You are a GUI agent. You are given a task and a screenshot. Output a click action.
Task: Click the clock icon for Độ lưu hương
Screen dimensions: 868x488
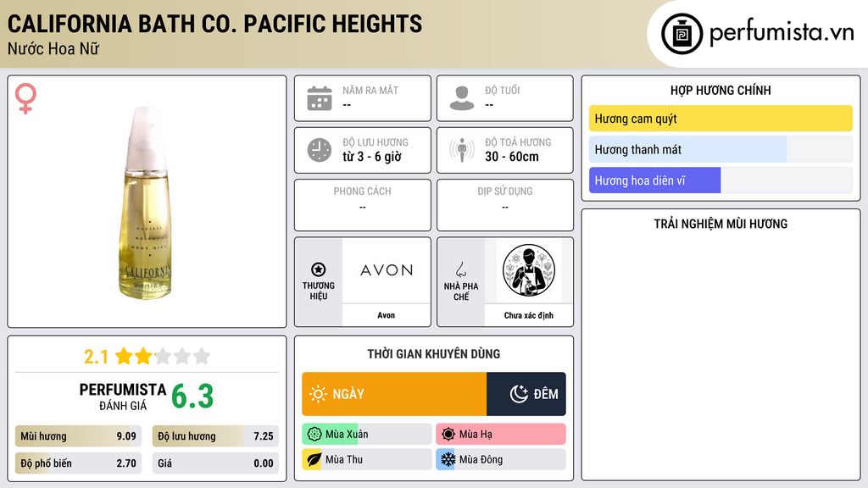pyautogui.click(x=320, y=150)
